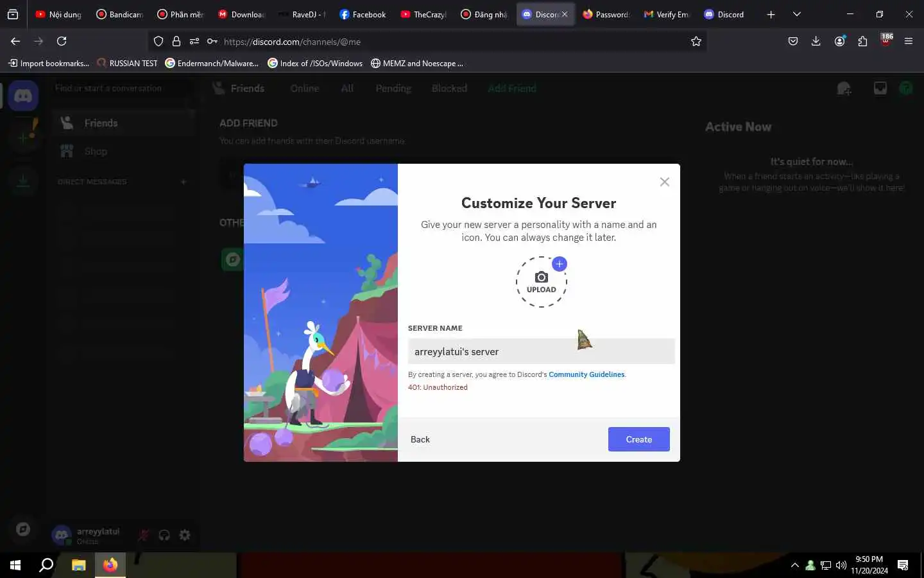924x578 pixels.
Task: Open the site permissions icon in address bar
Action: tap(194, 41)
